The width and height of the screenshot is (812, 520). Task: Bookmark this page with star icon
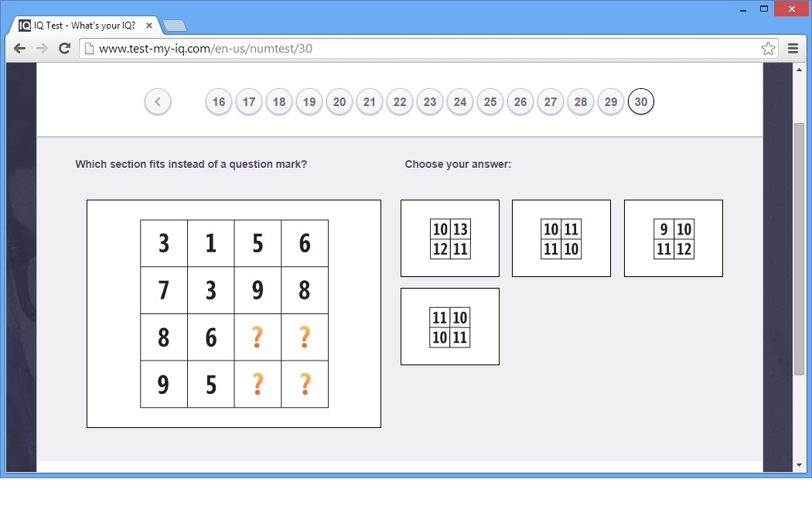pyautogui.click(x=769, y=49)
